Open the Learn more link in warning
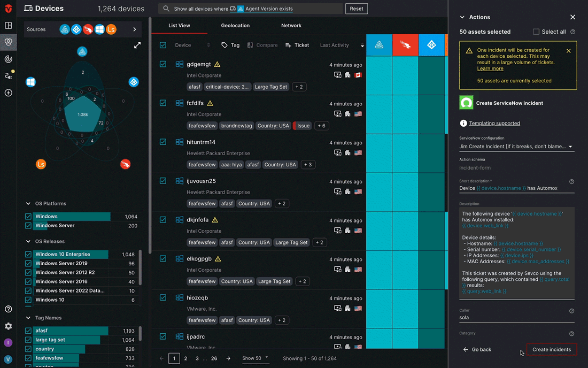 click(490, 68)
